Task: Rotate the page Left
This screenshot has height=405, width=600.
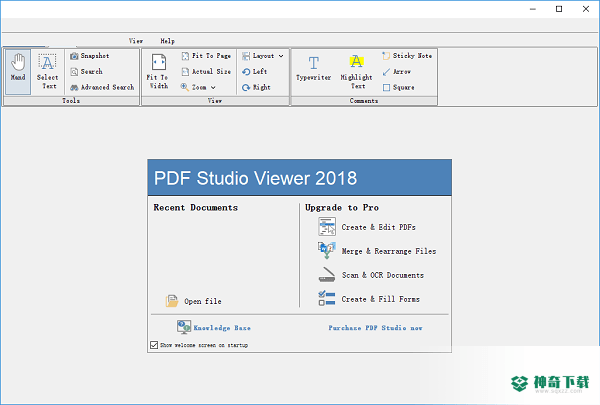Action: tap(254, 72)
